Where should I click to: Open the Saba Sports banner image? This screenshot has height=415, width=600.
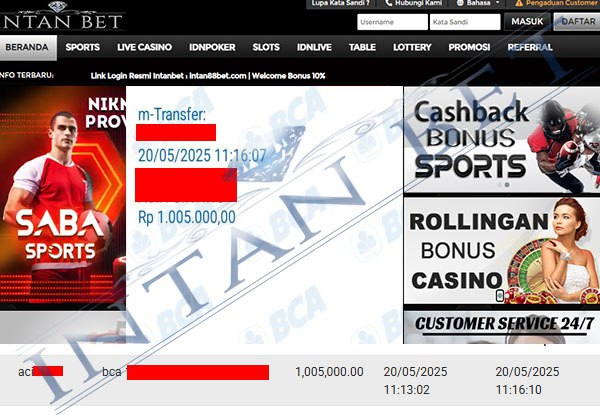(x=63, y=195)
